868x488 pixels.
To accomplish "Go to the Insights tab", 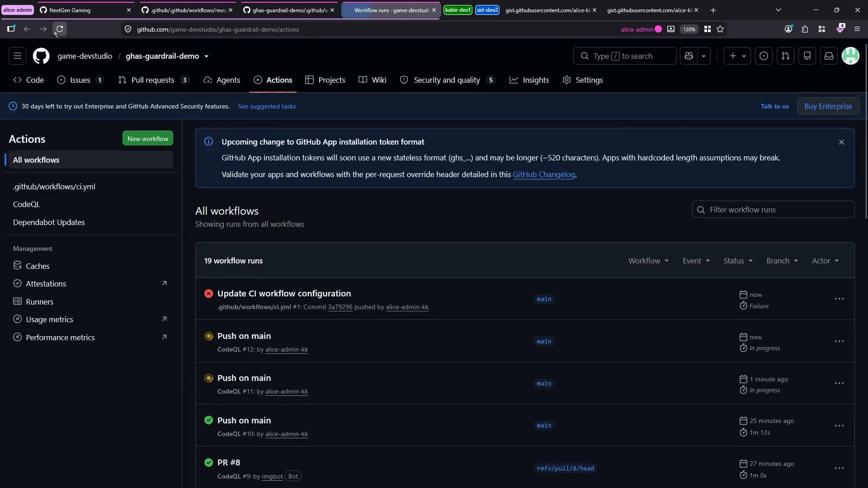I will 529,80.
